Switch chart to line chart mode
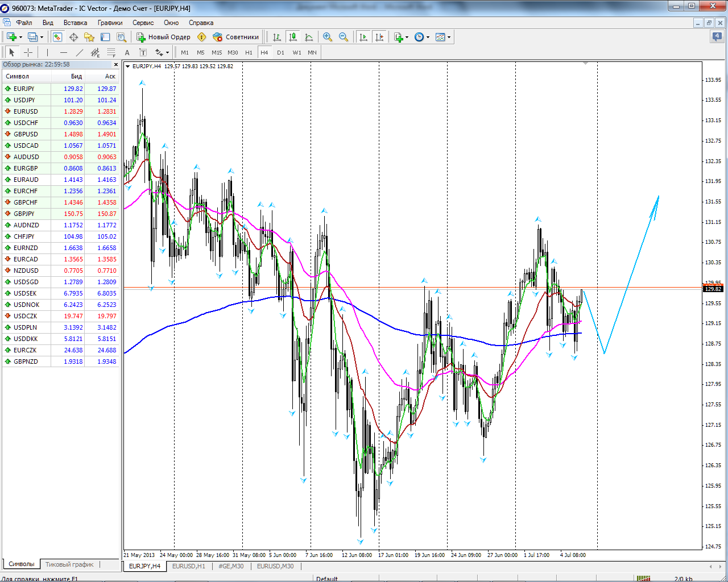This screenshot has width=728, height=582. pos(309,37)
